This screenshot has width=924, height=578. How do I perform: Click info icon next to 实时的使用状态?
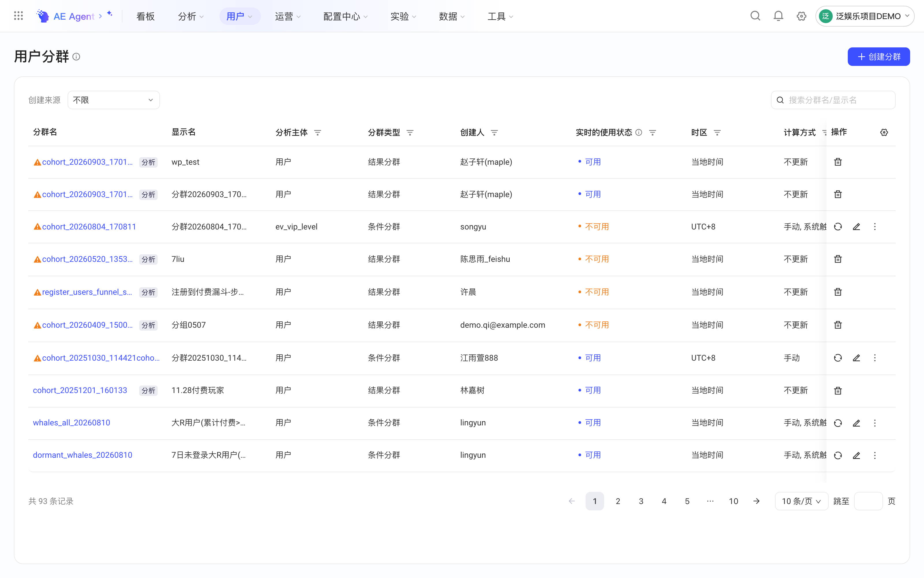pos(639,133)
